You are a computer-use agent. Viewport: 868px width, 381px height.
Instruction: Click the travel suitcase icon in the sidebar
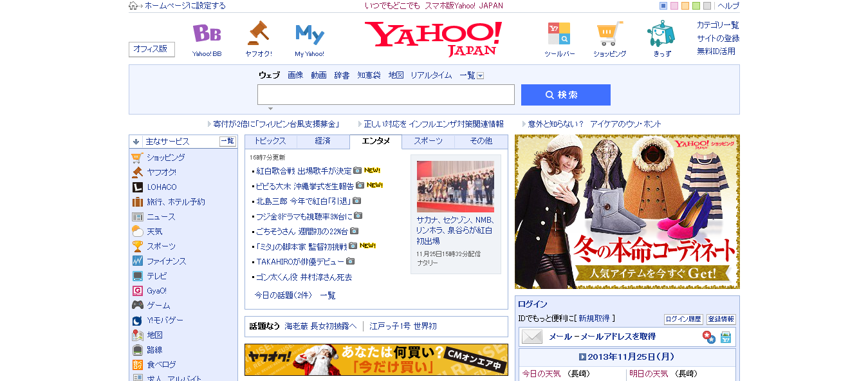click(137, 201)
